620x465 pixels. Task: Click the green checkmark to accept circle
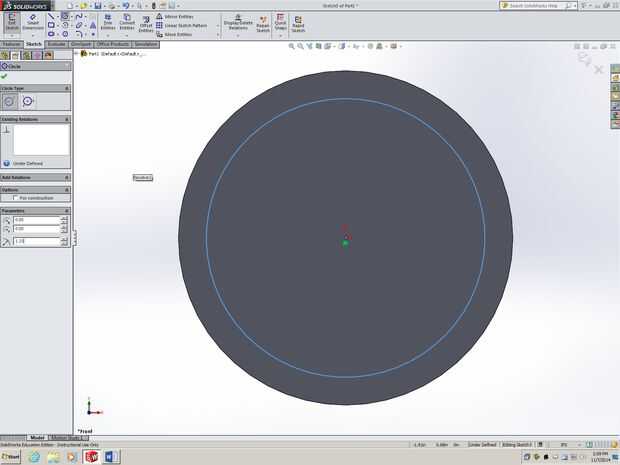click(x=4, y=76)
